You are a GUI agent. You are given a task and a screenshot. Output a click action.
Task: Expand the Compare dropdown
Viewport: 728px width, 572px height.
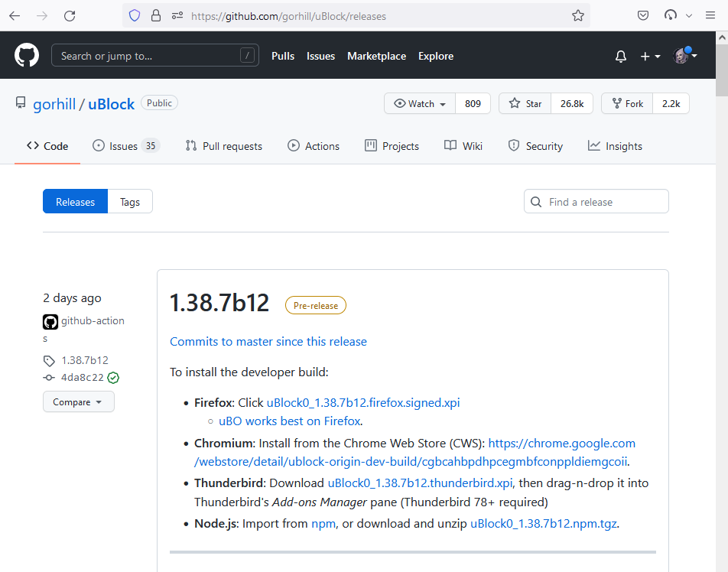[79, 401]
